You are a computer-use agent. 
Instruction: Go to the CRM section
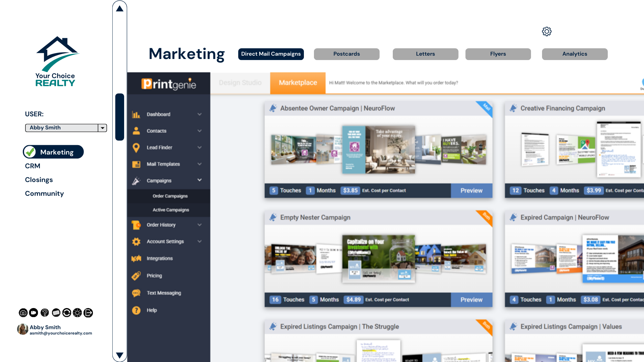pos(33,166)
